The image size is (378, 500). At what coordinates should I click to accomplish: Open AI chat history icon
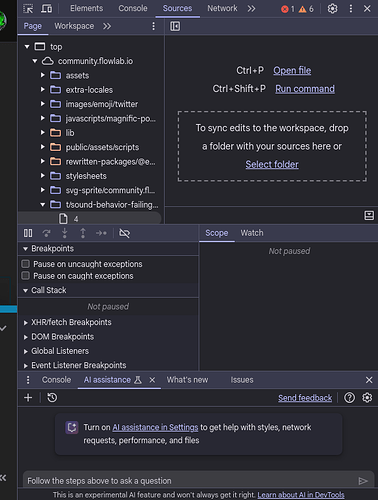point(52,398)
